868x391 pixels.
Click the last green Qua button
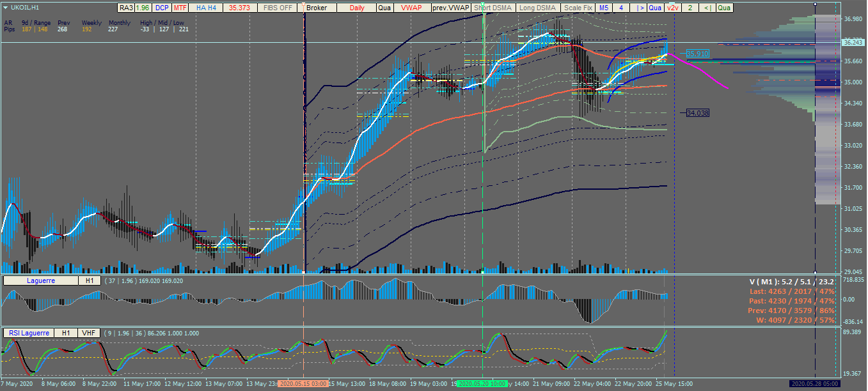pos(724,8)
